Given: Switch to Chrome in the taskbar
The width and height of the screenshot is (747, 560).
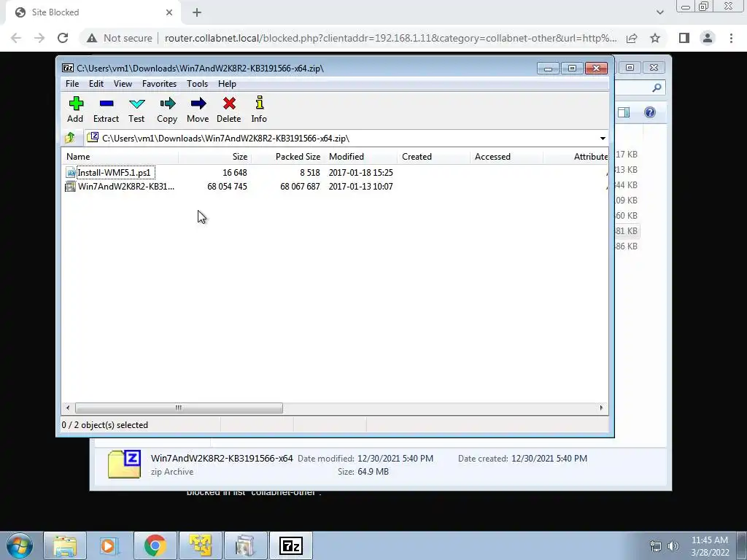Looking at the screenshot, I should (155, 545).
